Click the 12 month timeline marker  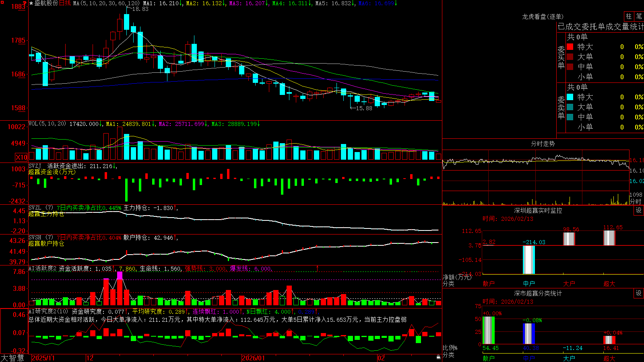tap(90, 358)
